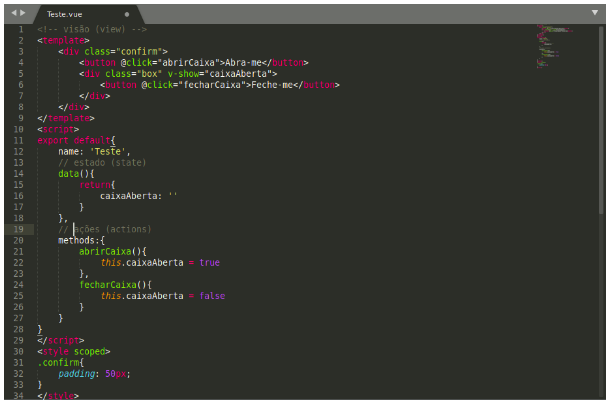
Task: Click 'caixaAberta: ''' property on line 16
Action: click(138, 196)
